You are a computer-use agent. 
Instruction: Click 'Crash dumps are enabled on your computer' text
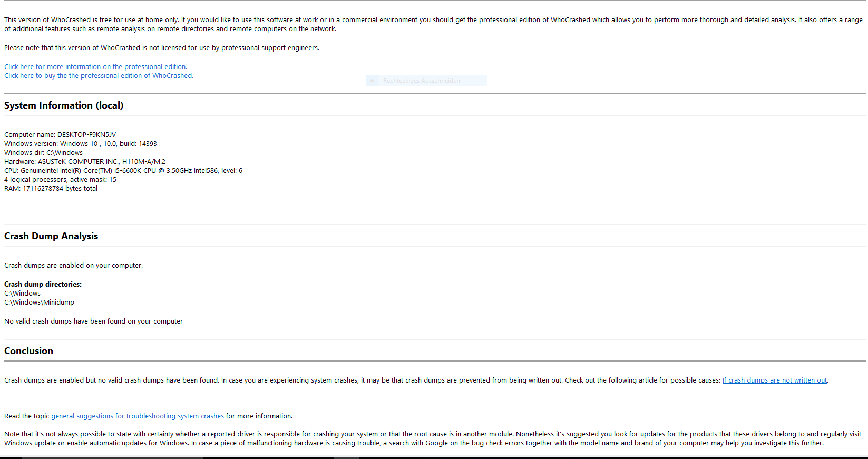click(x=73, y=266)
